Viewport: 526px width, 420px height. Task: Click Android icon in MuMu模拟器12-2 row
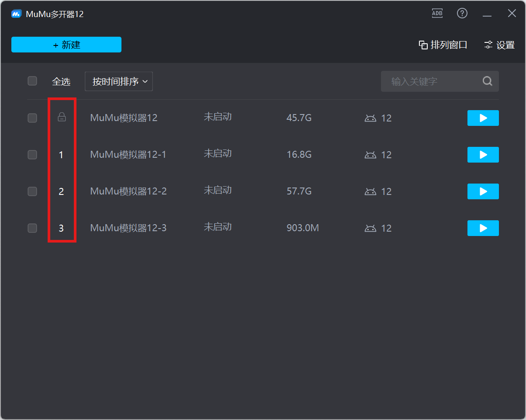370,191
